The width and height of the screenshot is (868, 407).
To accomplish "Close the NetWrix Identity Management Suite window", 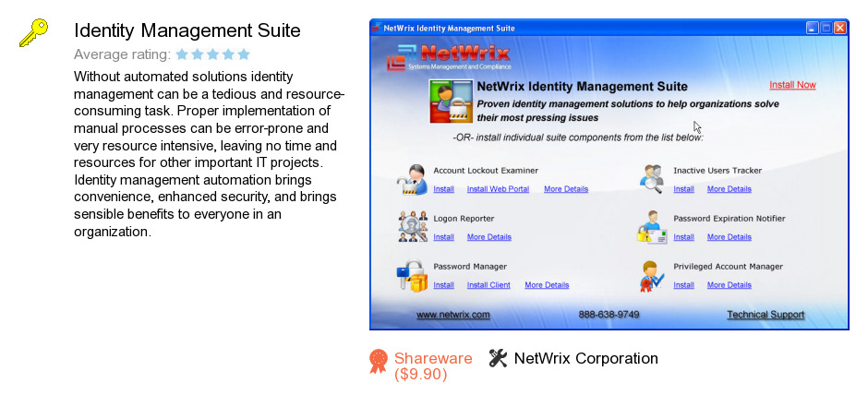I will tap(839, 29).
